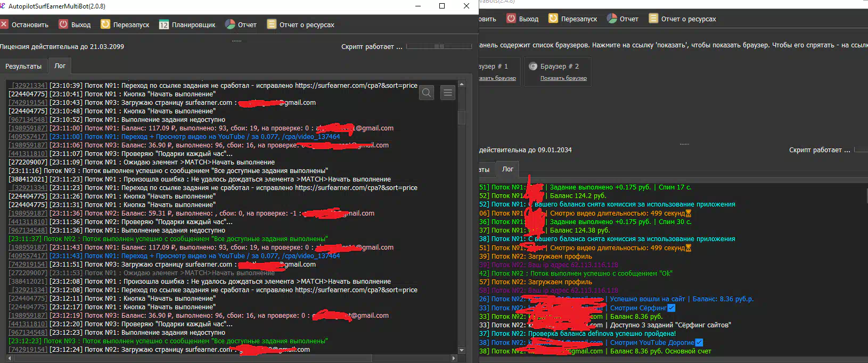Click the 23:11:16 Поток №3 выполнен успешно line
868x363 pixels.
[x=168, y=170]
